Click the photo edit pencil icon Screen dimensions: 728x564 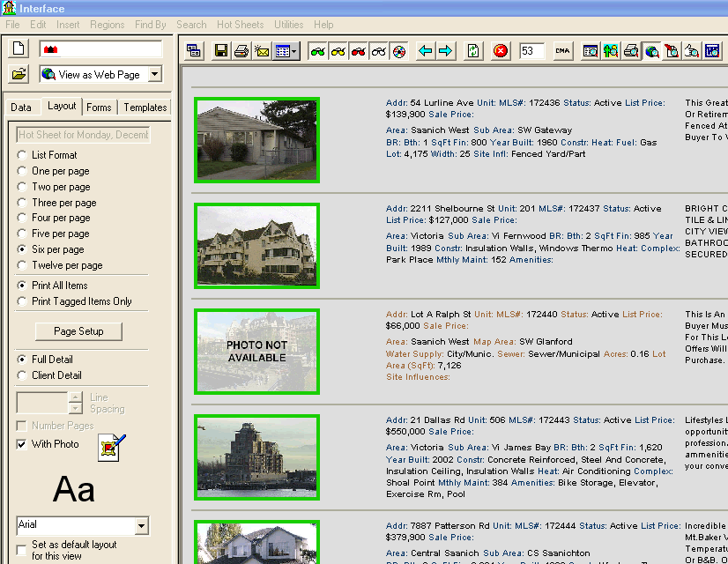point(111,448)
